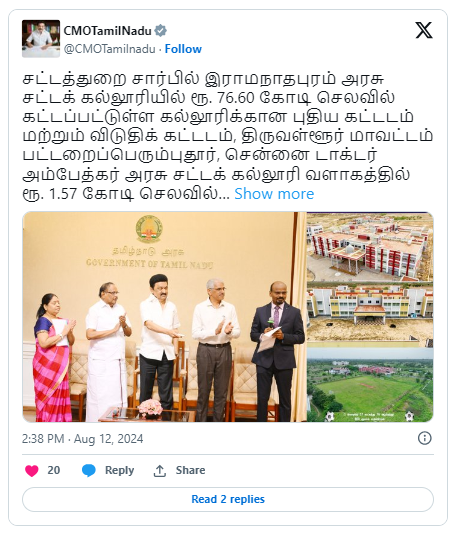The width and height of the screenshot is (461, 542).
Task: Open the CMOTamilNadu display name
Action: click(107, 31)
